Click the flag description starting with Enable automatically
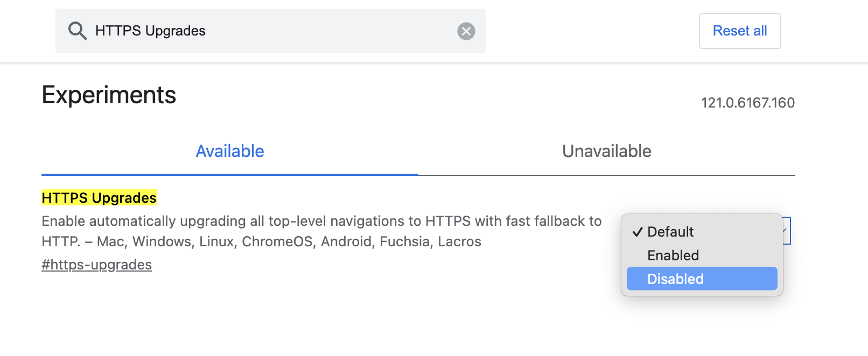868x356 pixels. tap(321, 231)
